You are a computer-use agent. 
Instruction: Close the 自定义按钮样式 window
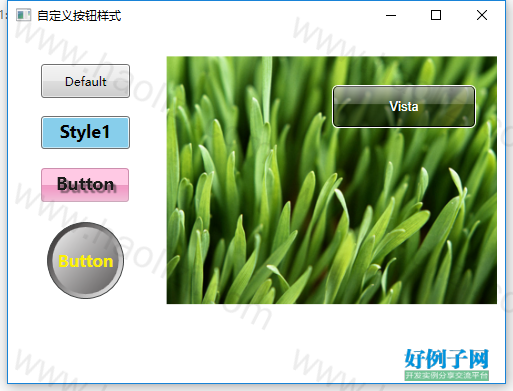pos(482,15)
